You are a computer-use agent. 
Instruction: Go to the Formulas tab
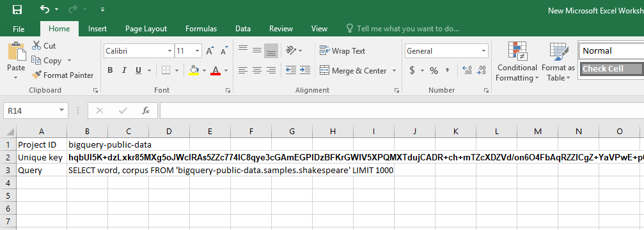tap(201, 29)
